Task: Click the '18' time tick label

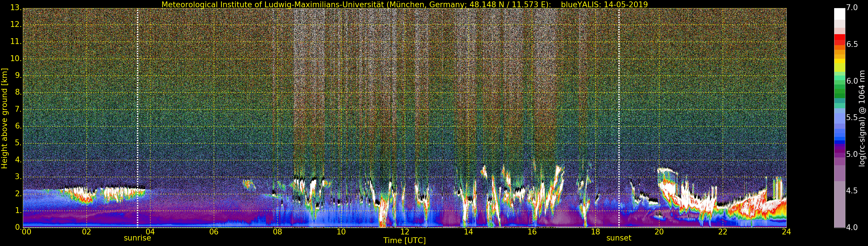Action: [596, 232]
